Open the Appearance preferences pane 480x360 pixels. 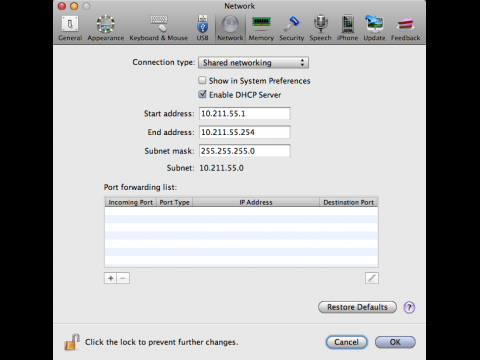click(x=105, y=29)
